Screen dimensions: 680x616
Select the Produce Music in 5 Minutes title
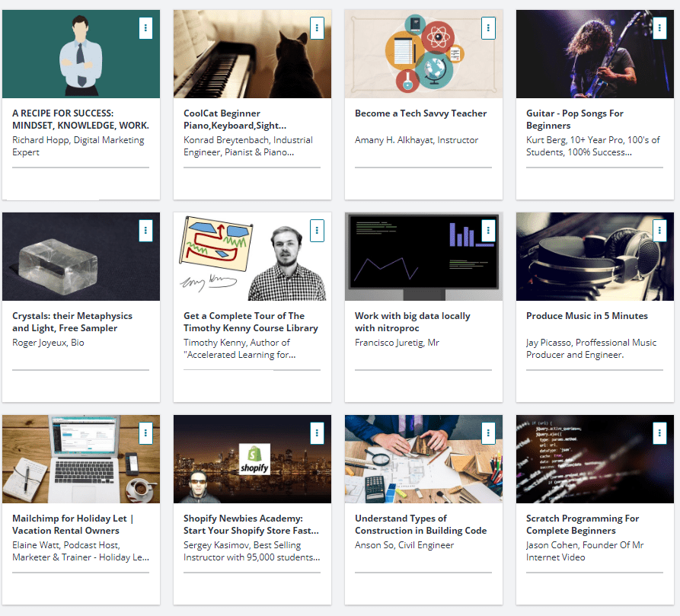click(x=586, y=316)
